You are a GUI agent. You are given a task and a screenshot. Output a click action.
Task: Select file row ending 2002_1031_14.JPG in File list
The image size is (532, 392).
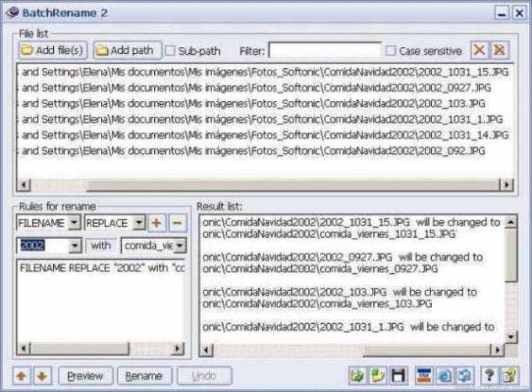coord(264,135)
